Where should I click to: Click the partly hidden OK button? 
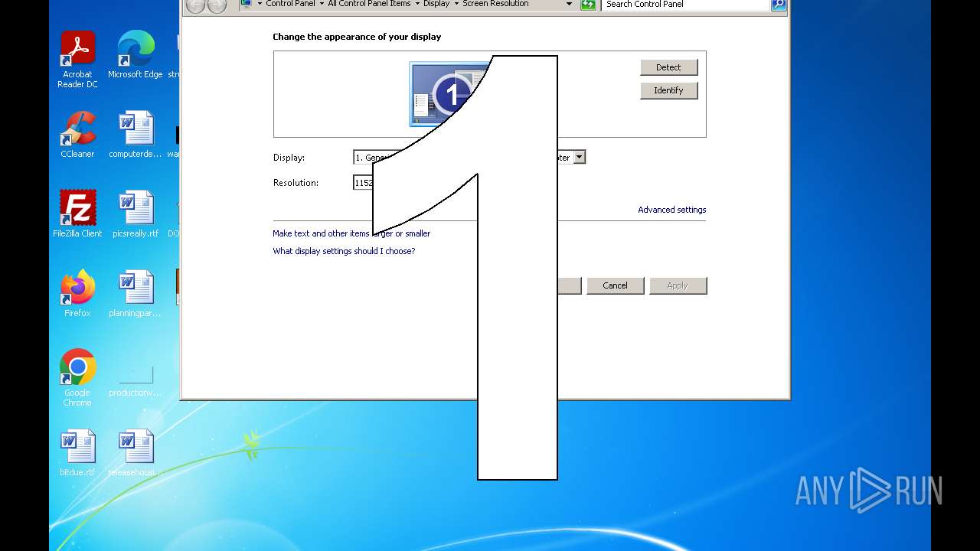(570, 285)
